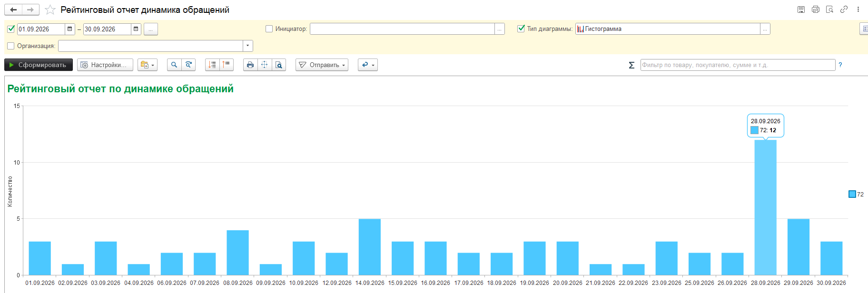Open help via the blue question mark
868x293 pixels.
pos(840,65)
